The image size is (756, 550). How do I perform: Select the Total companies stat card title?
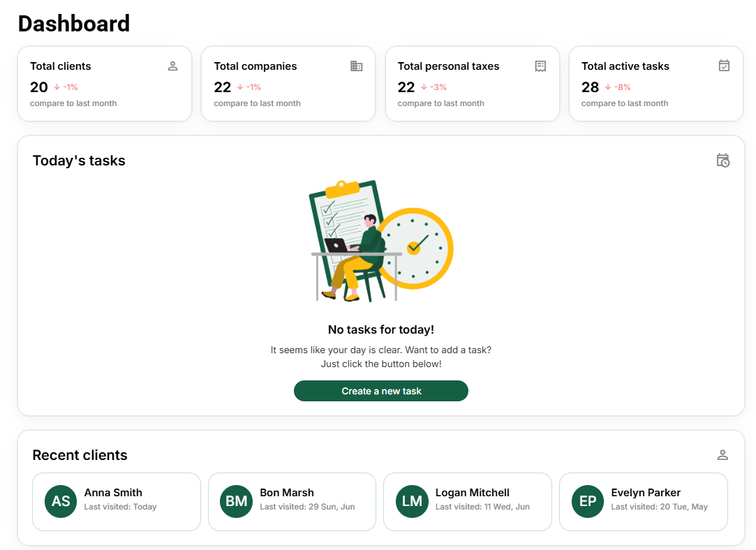[x=255, y=66]
